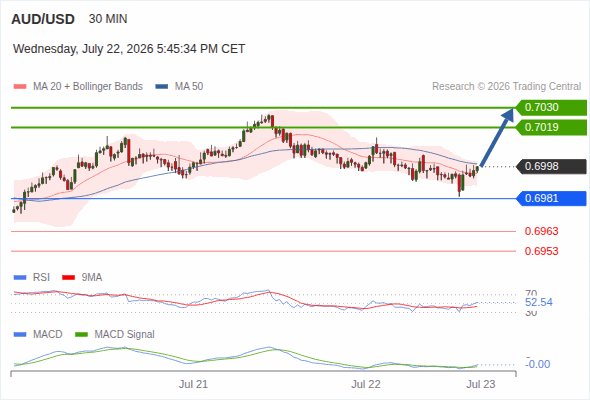This screenshot has width=590, height=400.
Task: Select the 30 MIN timeframe label
Action: [x=108, y=19]
